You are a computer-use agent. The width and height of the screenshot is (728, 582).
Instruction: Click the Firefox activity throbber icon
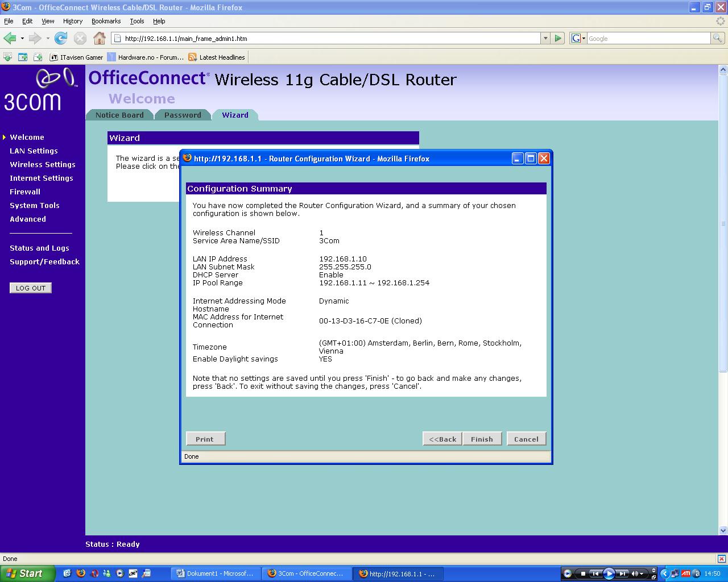pyautogui.click(x=721, y=21)
